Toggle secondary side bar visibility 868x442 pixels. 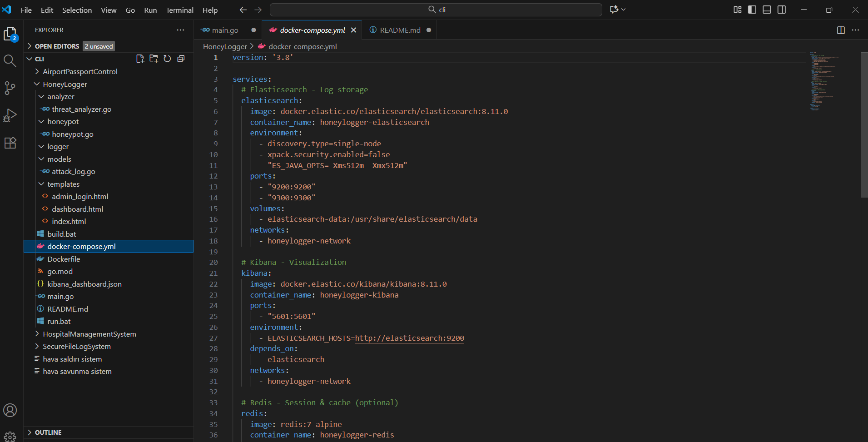(x=782, y=10)
